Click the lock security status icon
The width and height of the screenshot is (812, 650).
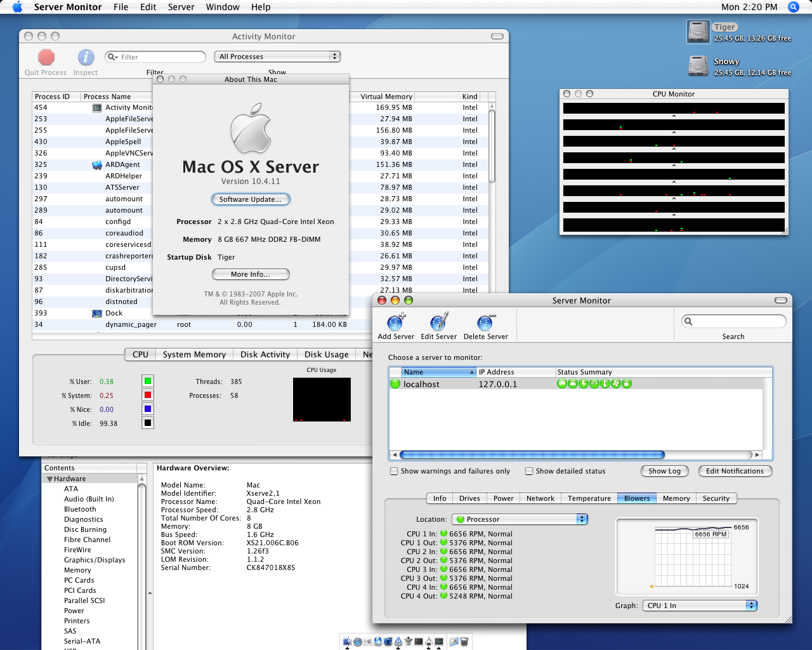pyautogui.click(x=627, y=383)
